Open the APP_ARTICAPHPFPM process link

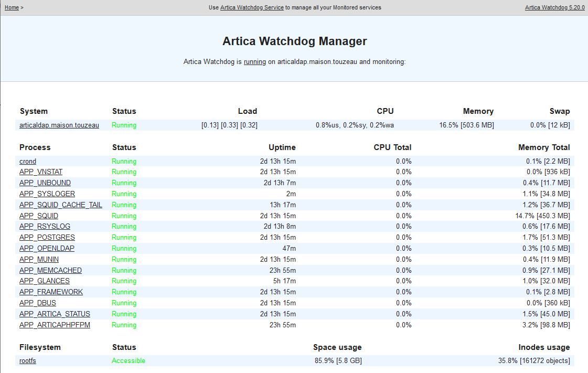pyautogui.click(x=55, y=325)
